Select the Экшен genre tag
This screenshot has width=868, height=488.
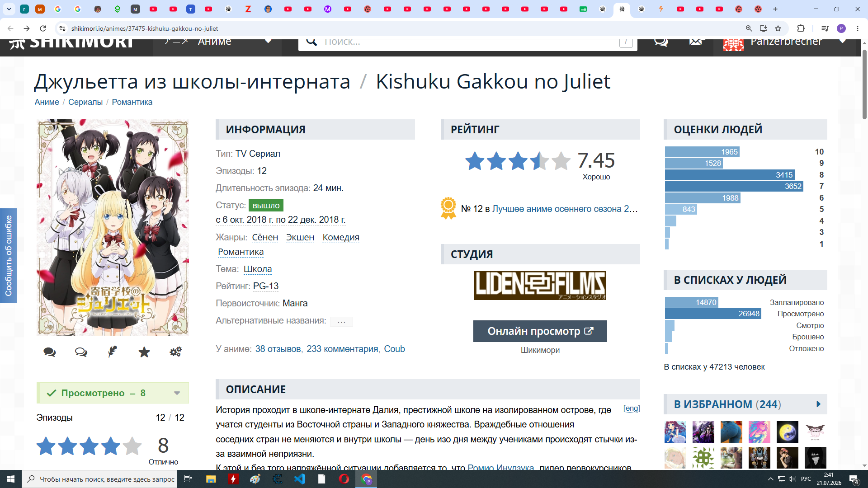coord(300,237)
